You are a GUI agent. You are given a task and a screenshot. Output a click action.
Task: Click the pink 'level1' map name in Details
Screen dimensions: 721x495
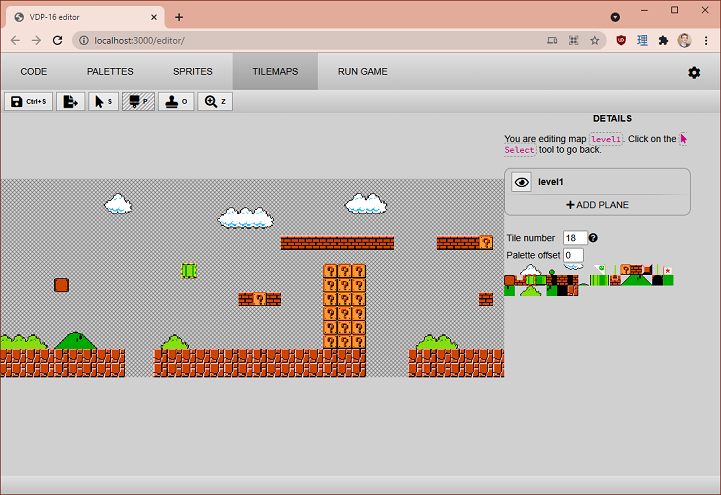click(606, 139)
